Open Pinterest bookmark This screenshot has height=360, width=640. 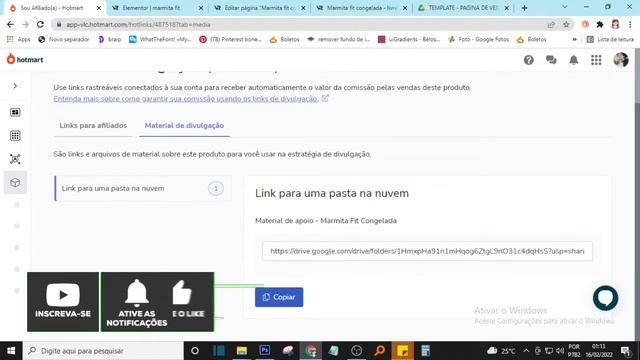coord(230,40)
